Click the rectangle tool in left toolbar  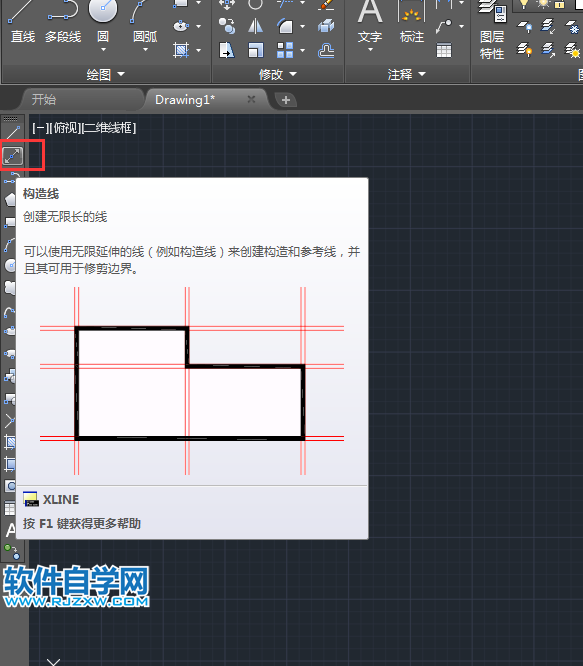(x=10, y=222)
